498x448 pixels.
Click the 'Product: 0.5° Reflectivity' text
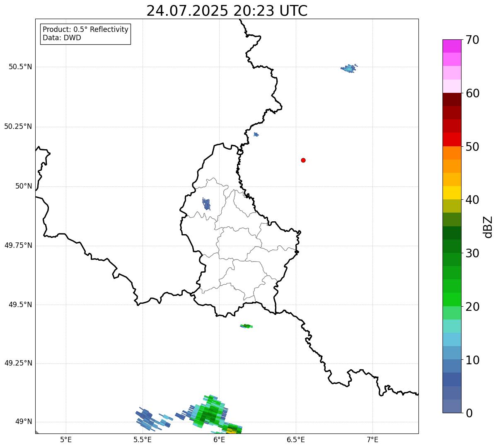(86, 30)
